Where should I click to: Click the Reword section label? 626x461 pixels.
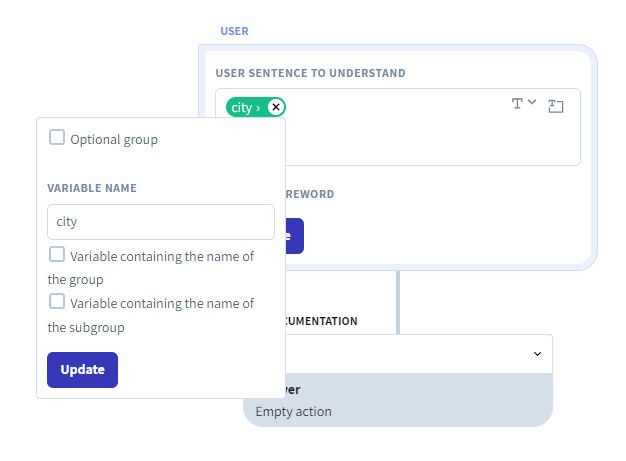click(310, 194)
